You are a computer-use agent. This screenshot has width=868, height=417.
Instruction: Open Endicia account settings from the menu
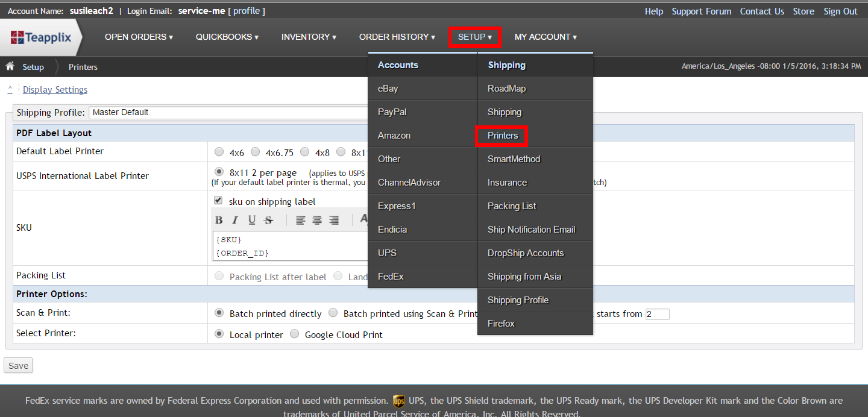click(x=423, y=230)
